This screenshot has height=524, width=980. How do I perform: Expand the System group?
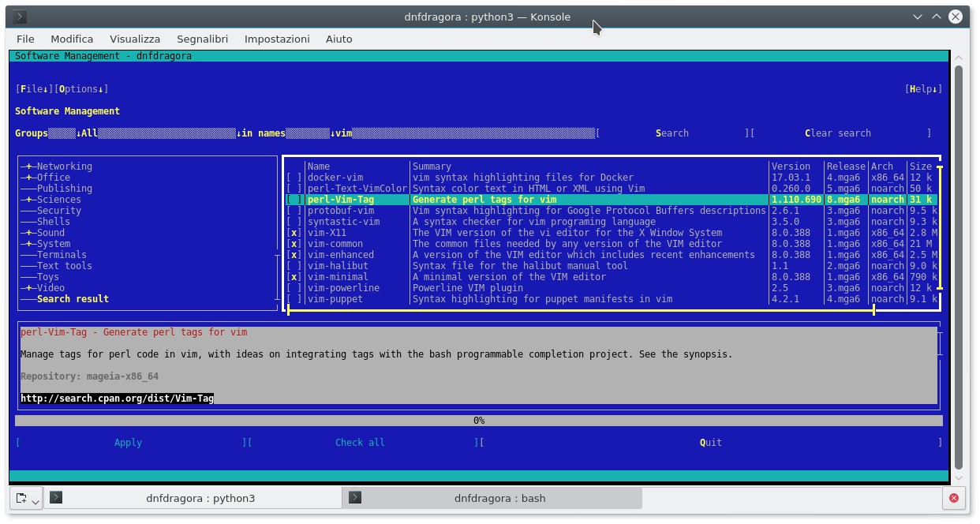point(29,244)
